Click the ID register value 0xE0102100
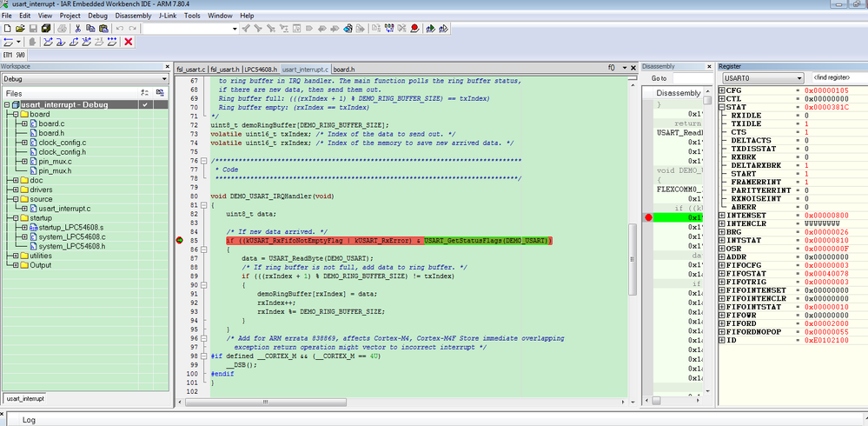 tap(826, 340)
